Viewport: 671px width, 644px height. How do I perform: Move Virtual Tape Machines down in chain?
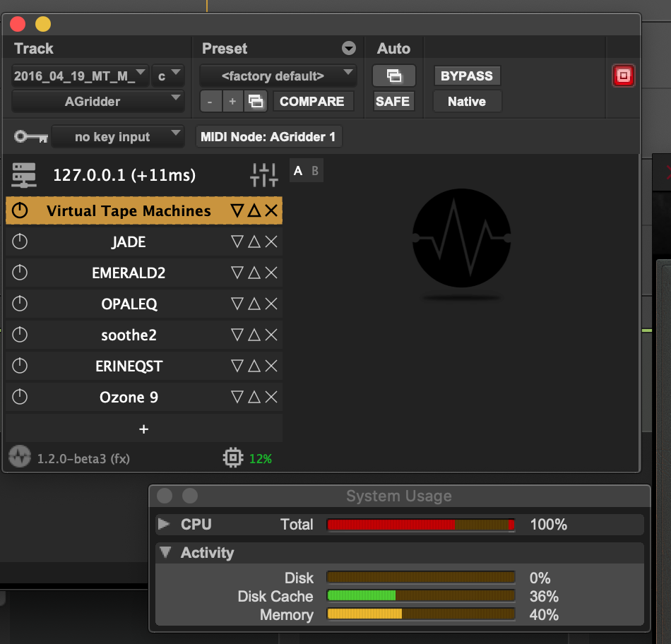(x=237, y=210)
